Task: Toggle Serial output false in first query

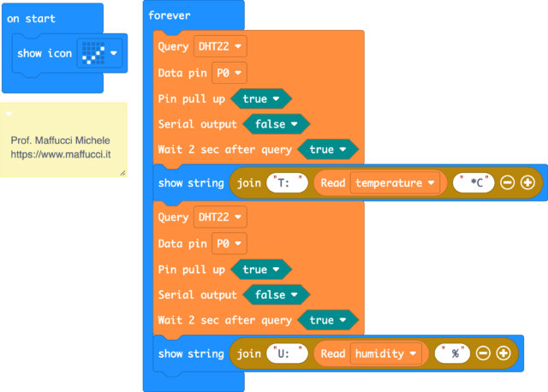Action: click(276, 124)
